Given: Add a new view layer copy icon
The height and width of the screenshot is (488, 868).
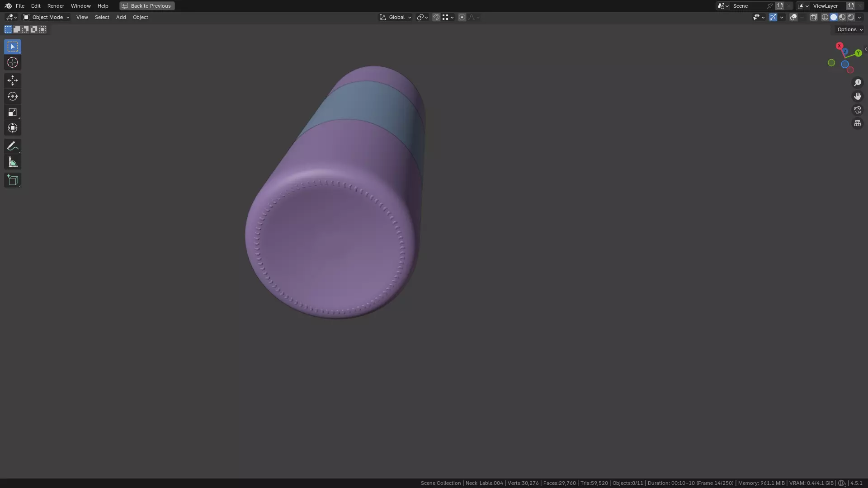Looking at the screenshot, I should [851, 6].
